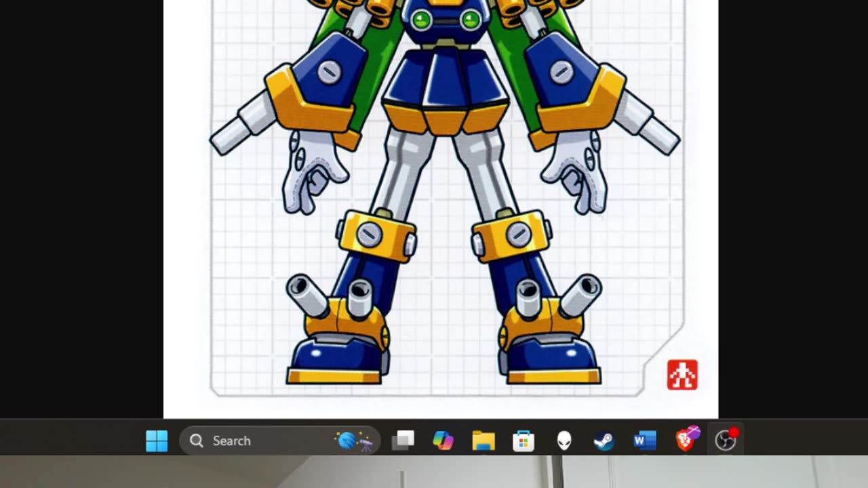Screen dimensions: 868x488
Task: Click the red robot logo badge on image
Action: pos(682,375)
